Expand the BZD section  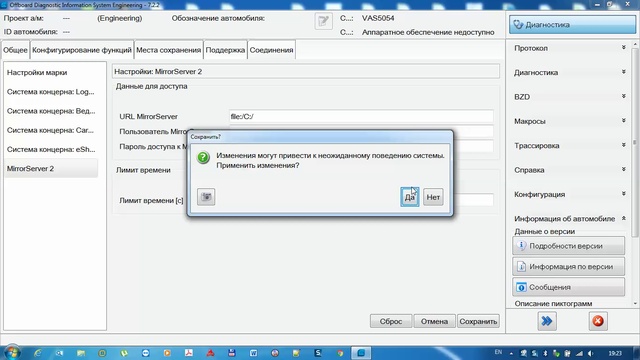(x=570, y=97)
